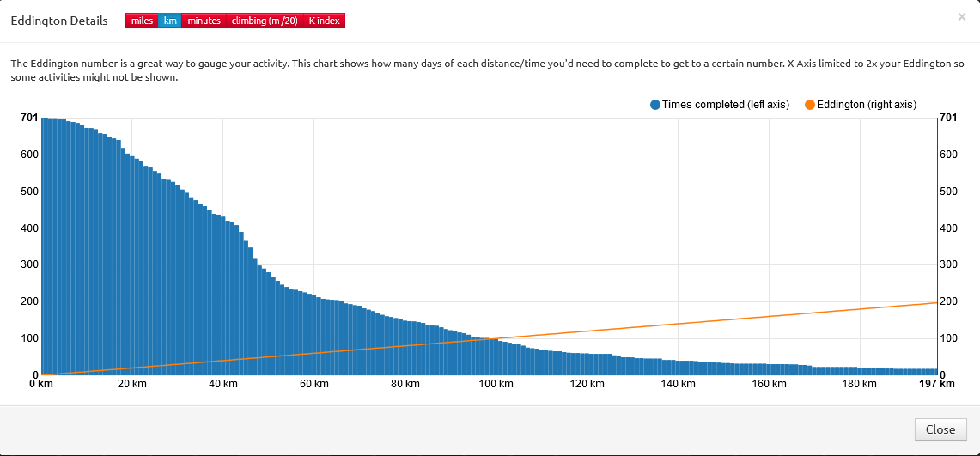Image resolution: width=980 pixels, height=456 pixels.
Task: Click the '140 km' x-axis label
Action: [677, 384]
